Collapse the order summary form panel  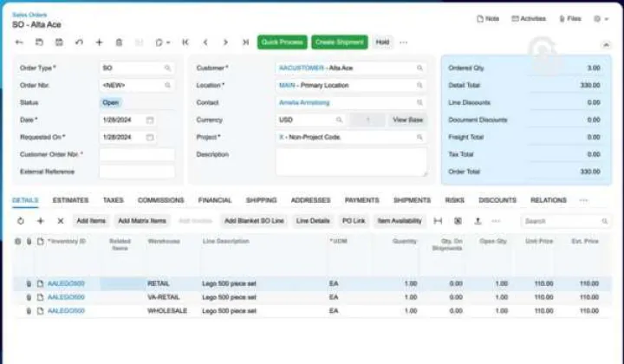pyautogui.click(x=606, y=42)
